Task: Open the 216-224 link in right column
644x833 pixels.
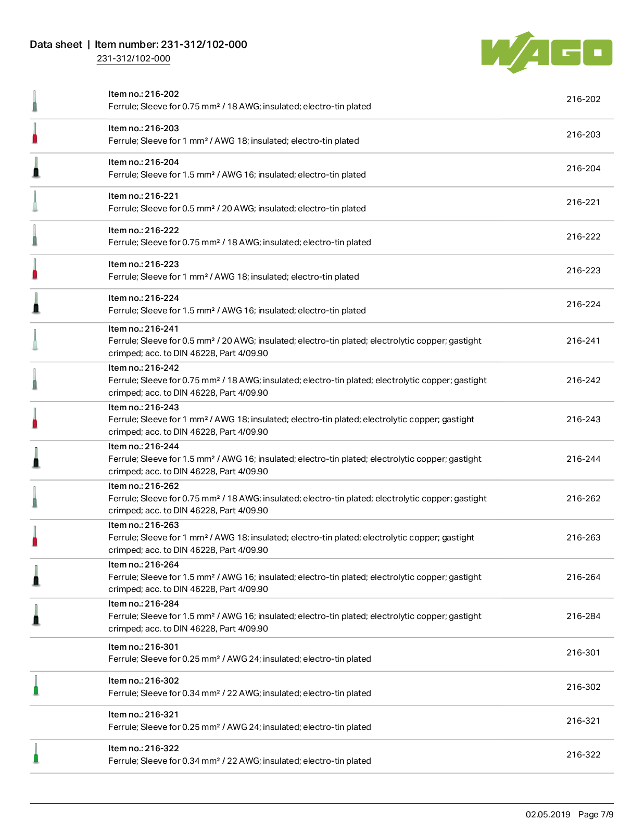Action: [583, 304]
